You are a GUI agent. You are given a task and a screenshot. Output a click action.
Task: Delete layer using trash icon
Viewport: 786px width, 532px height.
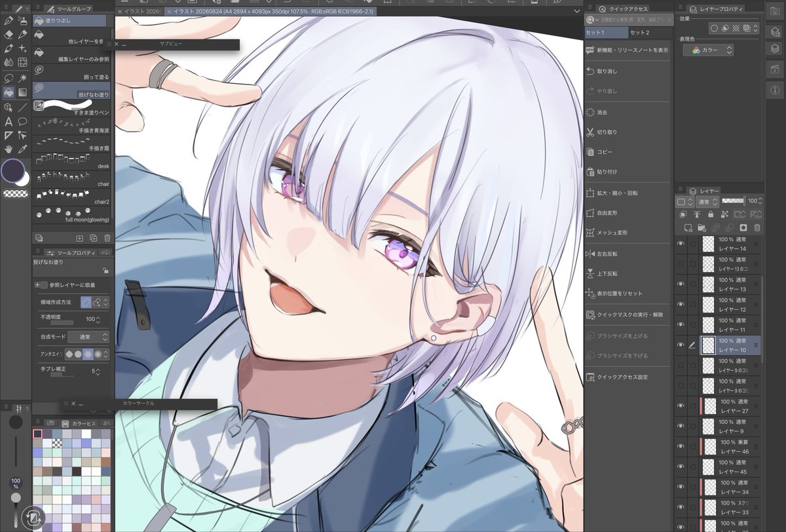click(x=757, y=227)
